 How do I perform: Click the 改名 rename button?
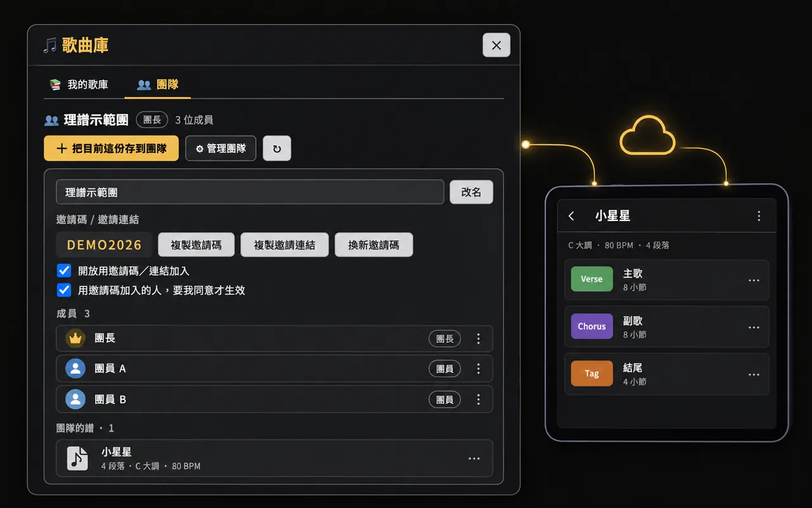(471, 192)
